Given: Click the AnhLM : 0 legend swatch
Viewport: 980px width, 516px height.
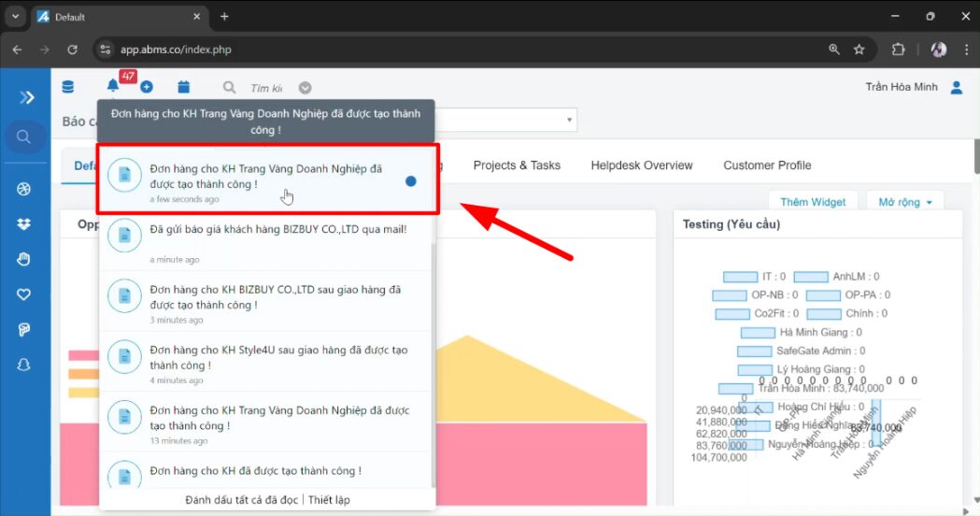Looking at the screenshot, I should tap(811, 277).
